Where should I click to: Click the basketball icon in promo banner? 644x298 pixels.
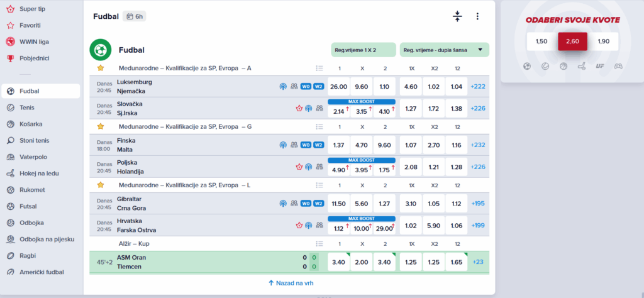point(563,65)
